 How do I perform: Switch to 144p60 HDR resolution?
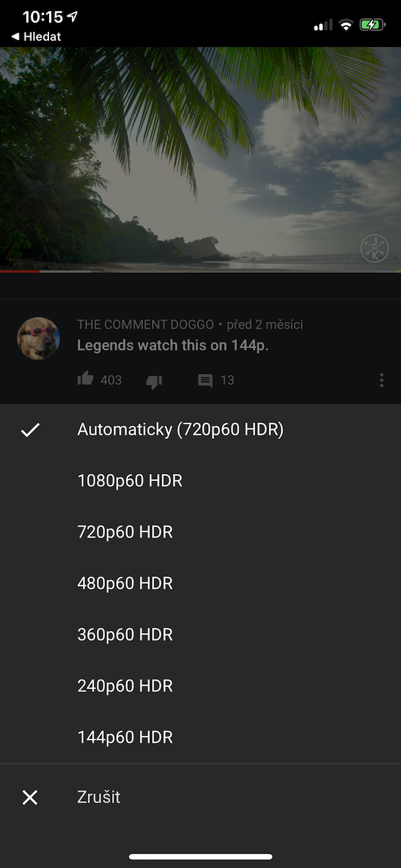200,737
